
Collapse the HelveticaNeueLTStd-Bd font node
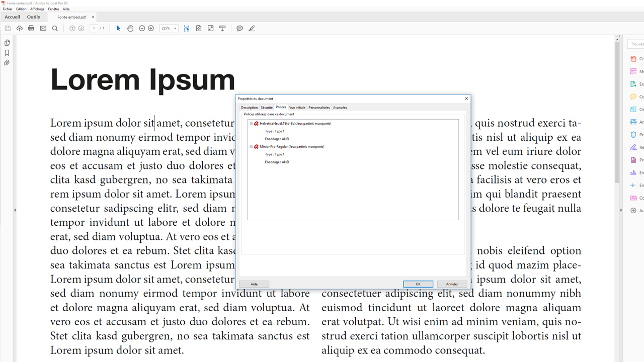[x=251, y=124]
